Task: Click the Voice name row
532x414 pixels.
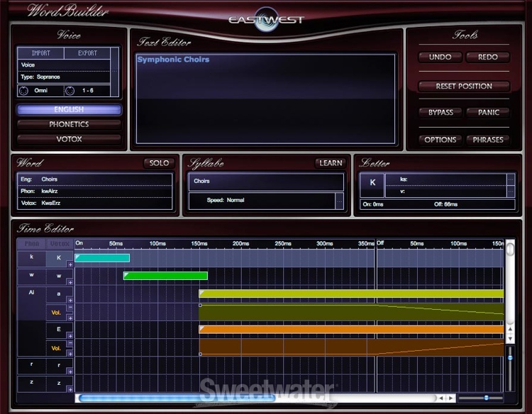Action: pos(64,65)
